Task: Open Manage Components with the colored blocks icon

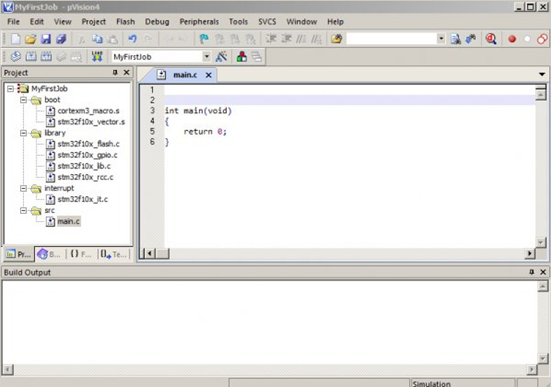Action: [241, 57]
